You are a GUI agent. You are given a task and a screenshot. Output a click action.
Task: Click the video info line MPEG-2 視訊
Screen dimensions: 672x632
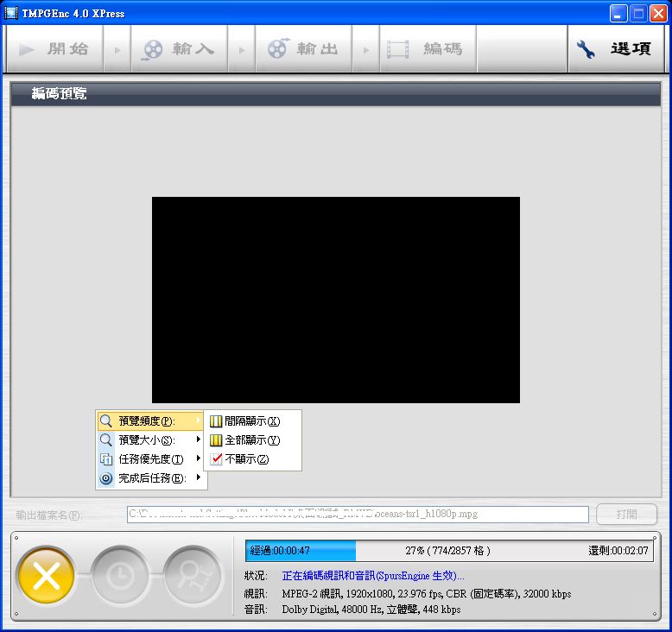(427, 594)
